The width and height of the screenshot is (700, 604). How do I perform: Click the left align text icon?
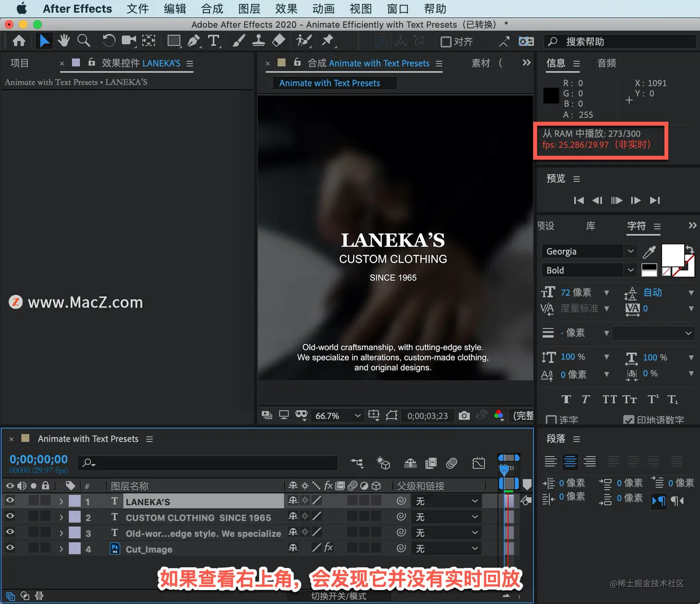(x=550, y=461)
